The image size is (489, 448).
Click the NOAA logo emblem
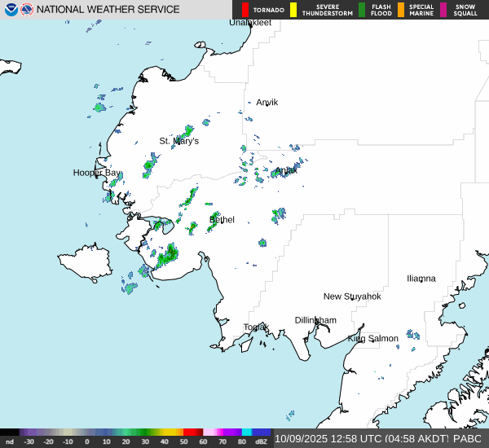[11, 10]
